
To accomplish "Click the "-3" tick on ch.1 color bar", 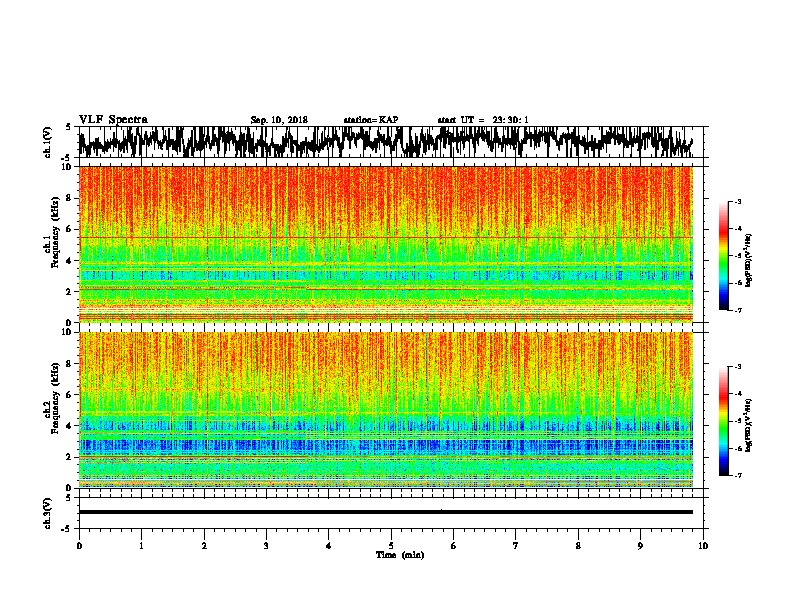I will [738, 201].
